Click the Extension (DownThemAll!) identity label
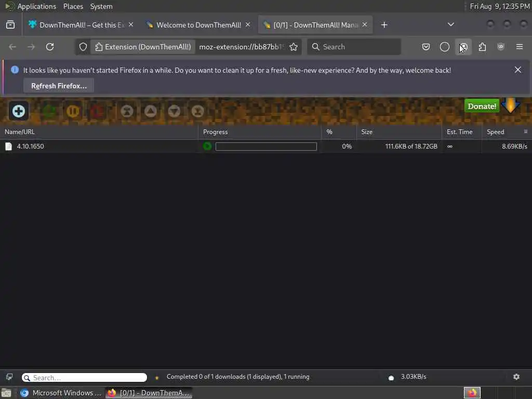This screenshot has height=399, width=532. coord(143,47)
